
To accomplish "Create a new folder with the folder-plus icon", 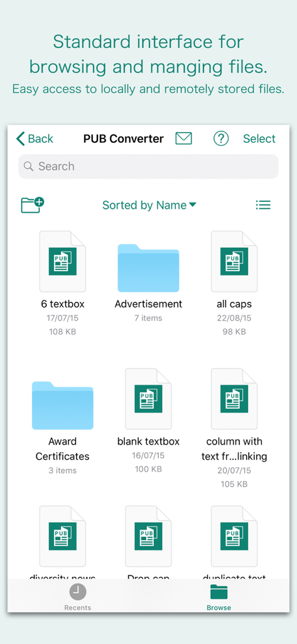I will [x=33, y=205].
